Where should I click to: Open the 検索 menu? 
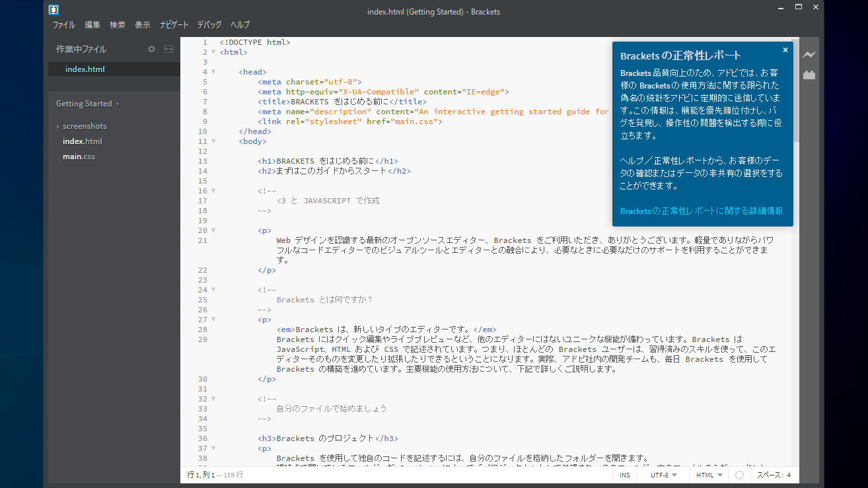[118, 25]
